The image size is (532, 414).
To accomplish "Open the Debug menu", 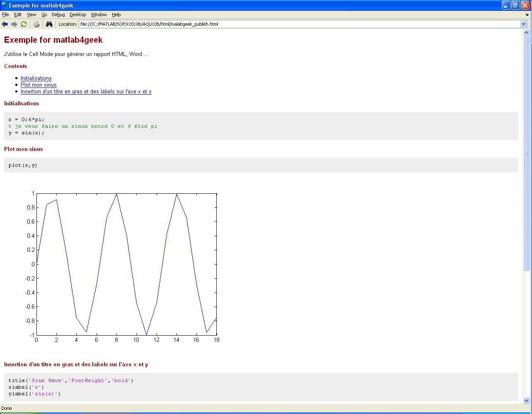I will click(58, 15).
